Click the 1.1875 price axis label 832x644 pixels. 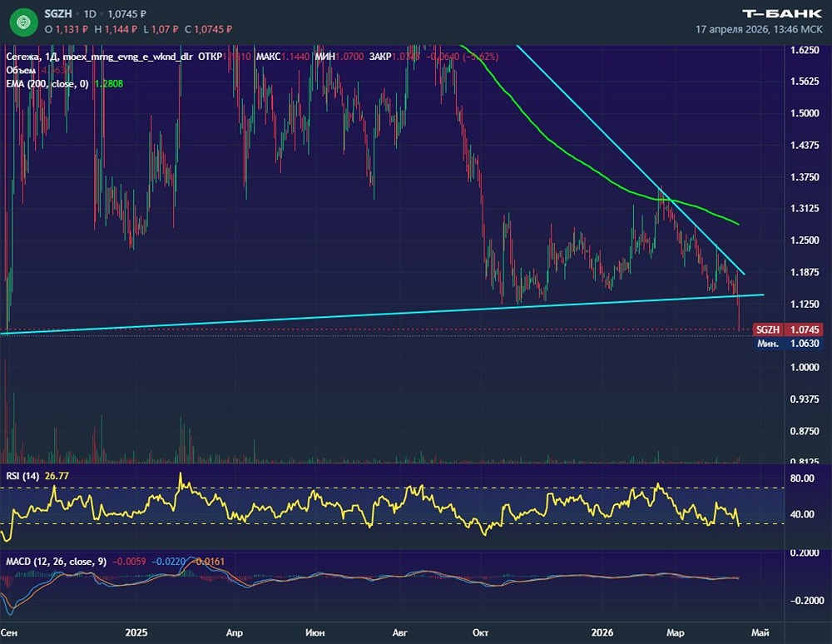[x=805, y=272]
